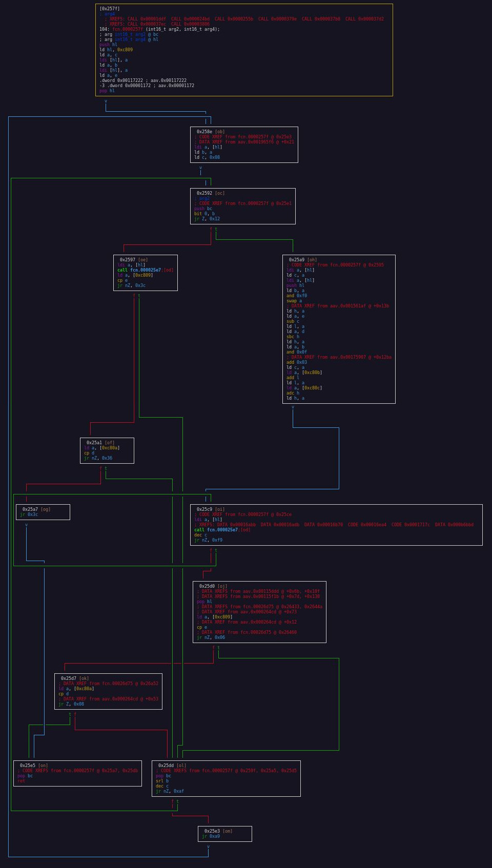
Task: Click the 'jr nZ, 0x3c' jump
Action: [131, 285]
